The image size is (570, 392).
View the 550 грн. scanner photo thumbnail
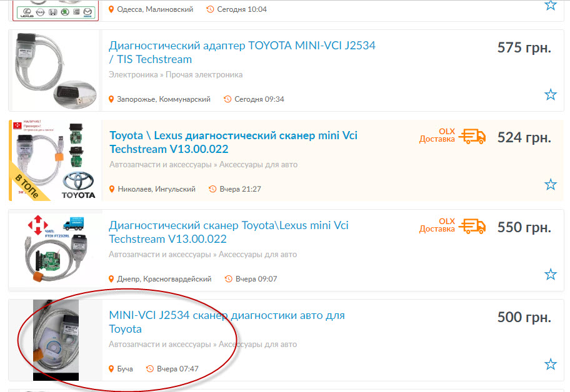pos(55,250)
